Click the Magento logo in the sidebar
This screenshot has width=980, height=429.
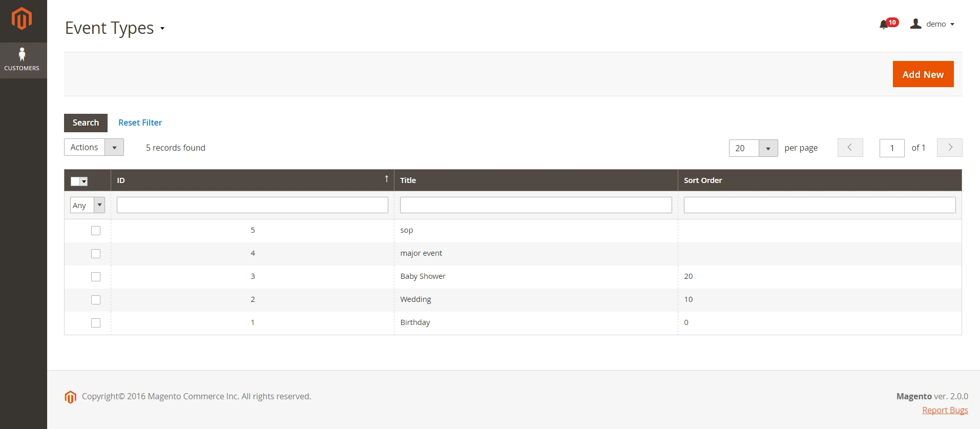pyautogui.click(x=22, y=19)
